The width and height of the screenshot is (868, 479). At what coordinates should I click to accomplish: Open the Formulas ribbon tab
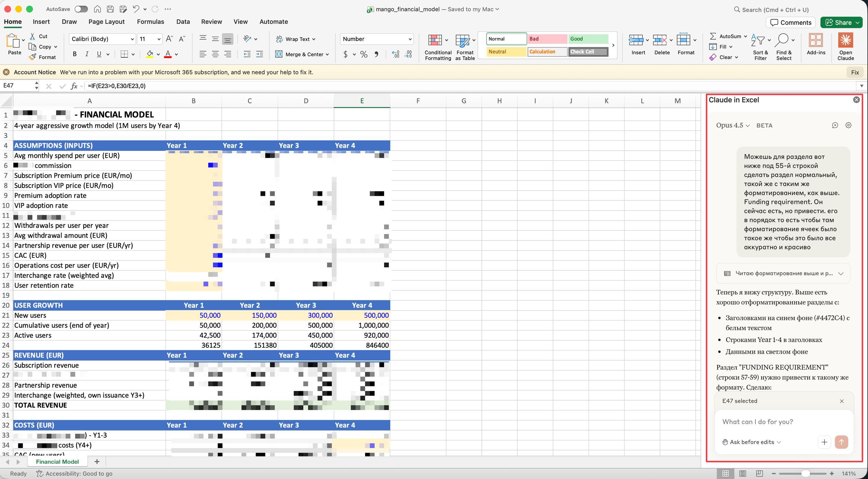(x=150, y=22)
